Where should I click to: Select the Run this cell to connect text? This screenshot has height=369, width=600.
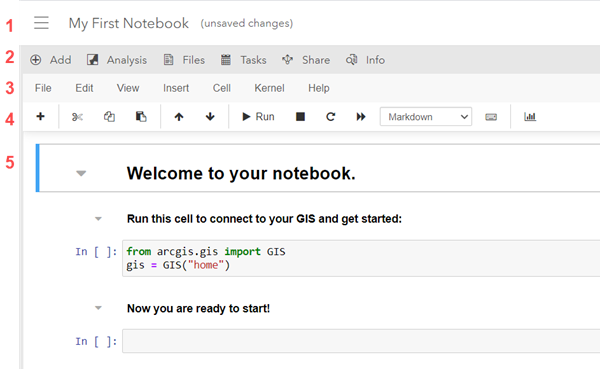coord(264,219)
